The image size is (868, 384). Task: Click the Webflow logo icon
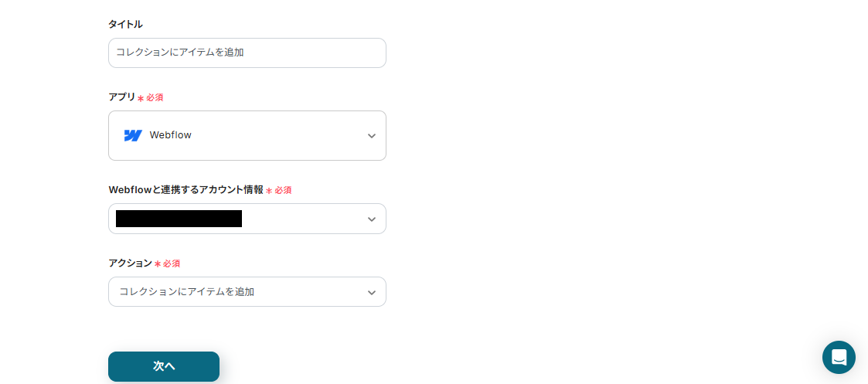point(133,135)
